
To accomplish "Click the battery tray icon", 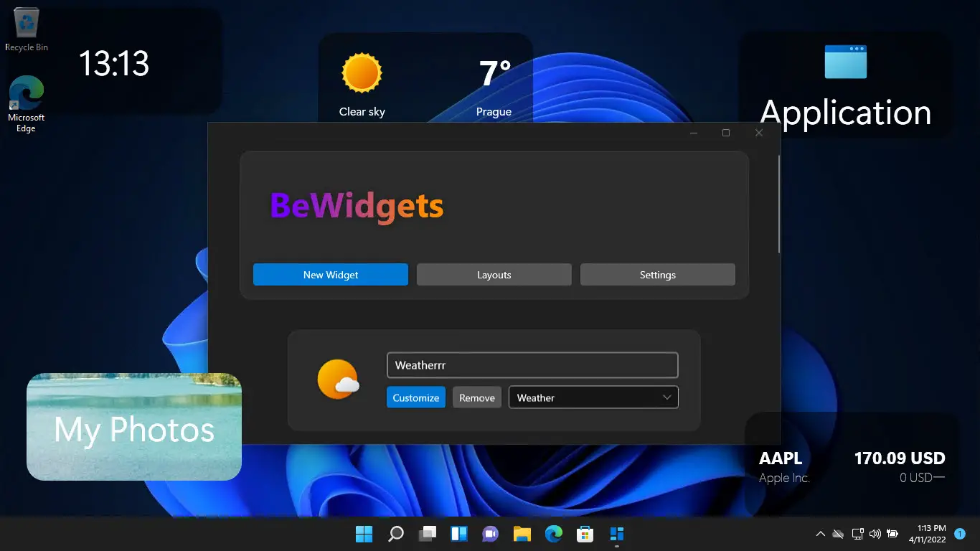I will 892,534.
